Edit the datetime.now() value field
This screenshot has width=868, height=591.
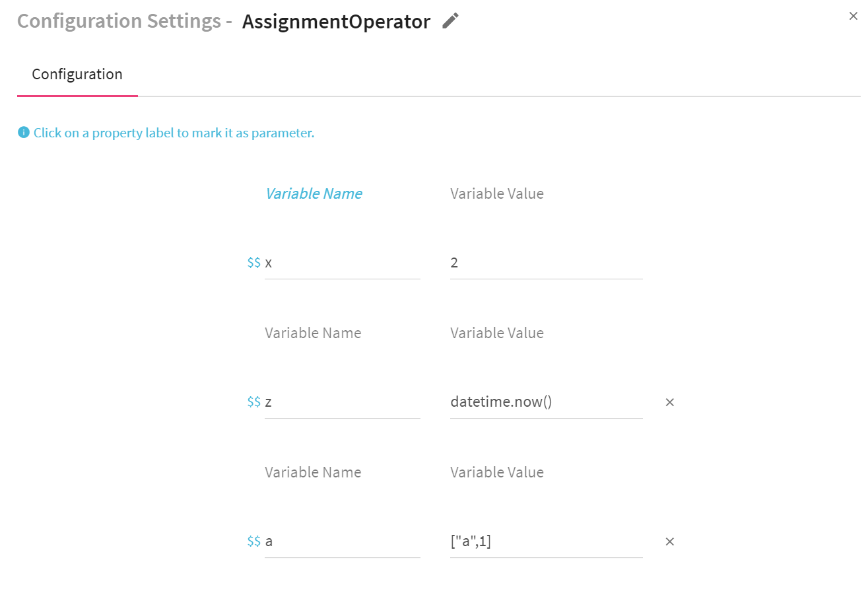click(546, 402)
